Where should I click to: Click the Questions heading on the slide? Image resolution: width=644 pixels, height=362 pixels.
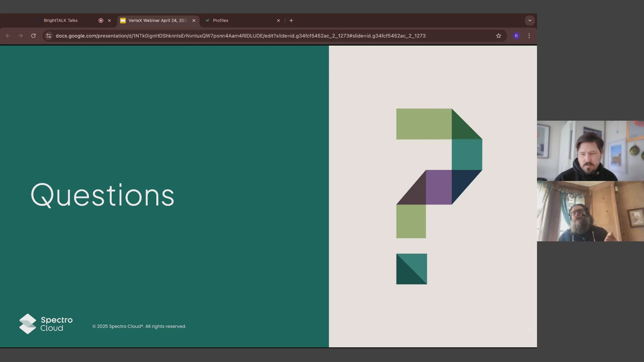coord(103,195)
